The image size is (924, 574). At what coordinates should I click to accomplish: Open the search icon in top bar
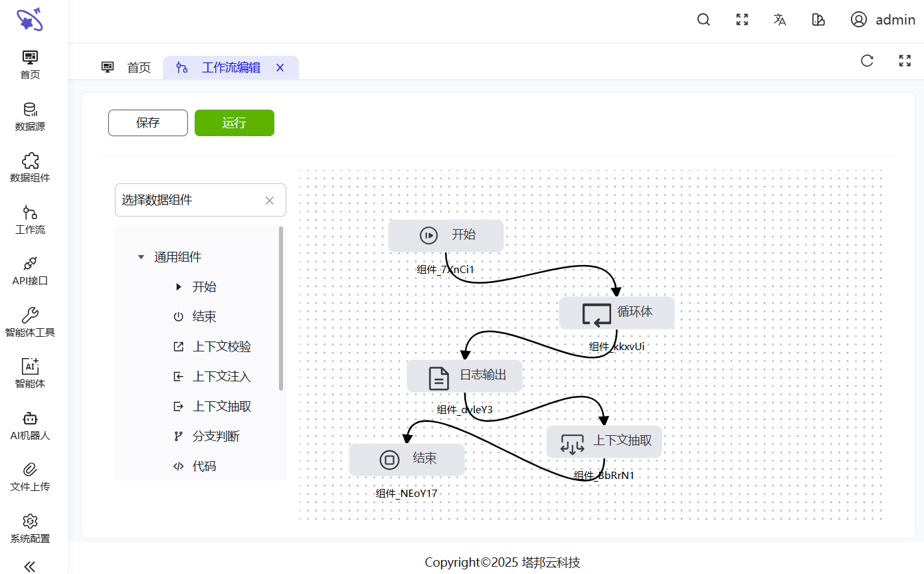click(703, 20)
